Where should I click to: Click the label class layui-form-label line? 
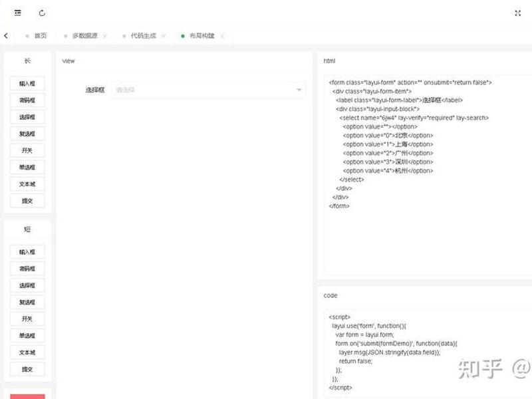point(400,100)
